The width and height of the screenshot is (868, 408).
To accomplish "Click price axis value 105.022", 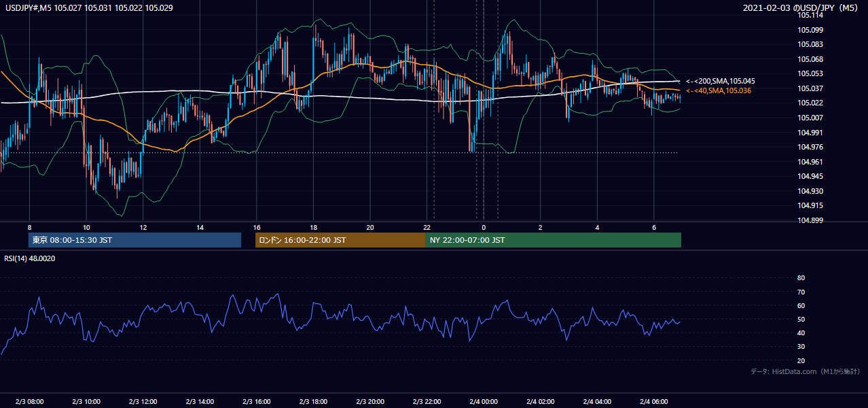I will point(810,103).
